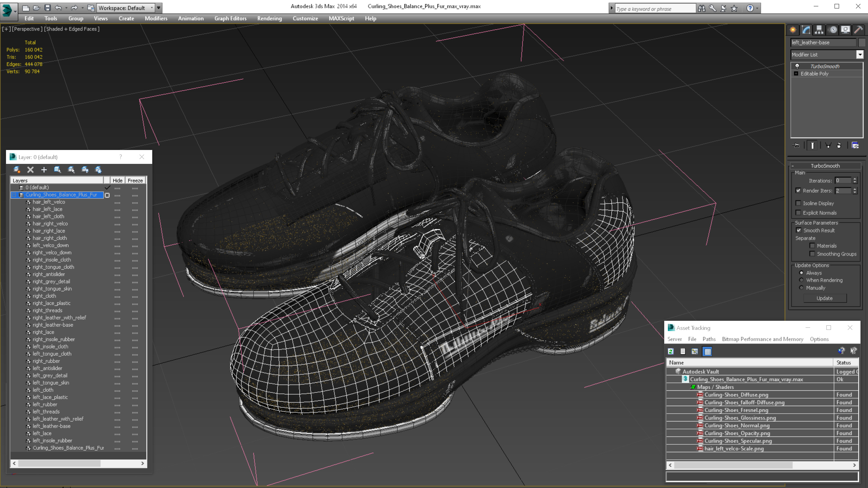Toggle Smooth Result checkbox
The height and width of the screenshot is (488, 868).
(799, 230)
